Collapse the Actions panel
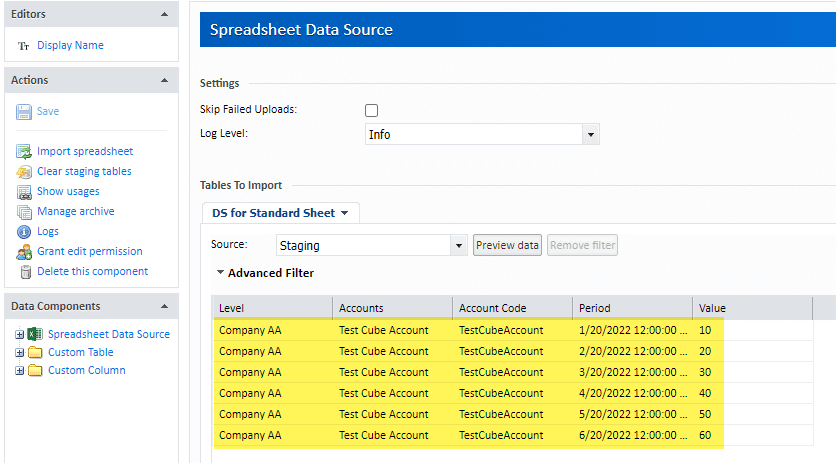The width and height of the screenshot is (836, 463). (164, 80)
